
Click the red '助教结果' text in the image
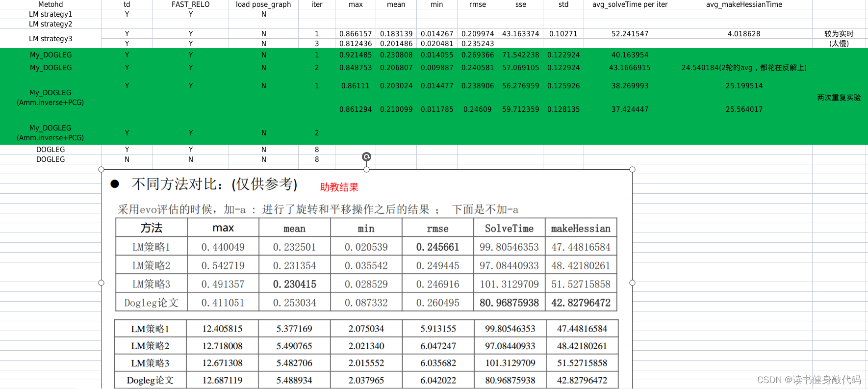point(339,187)
